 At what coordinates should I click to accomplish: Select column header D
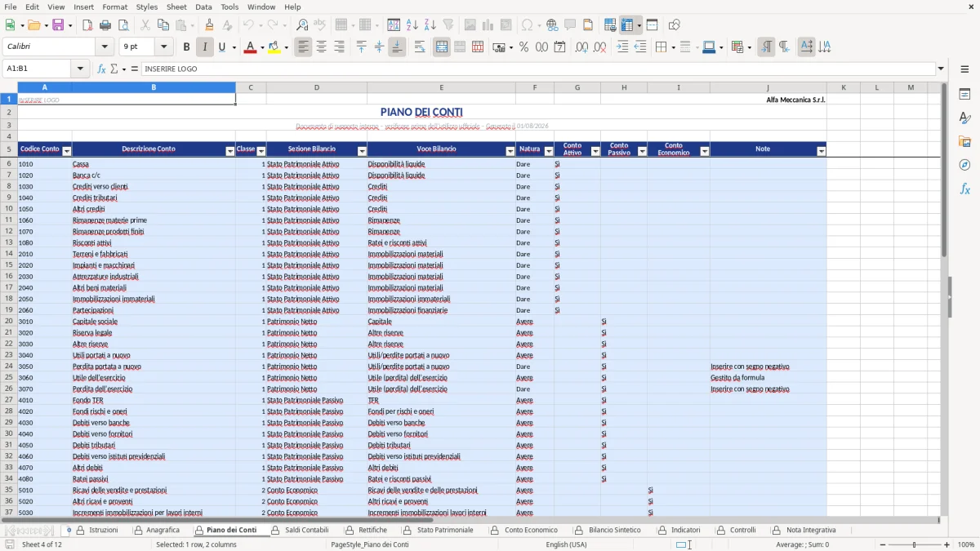(317, 87)
